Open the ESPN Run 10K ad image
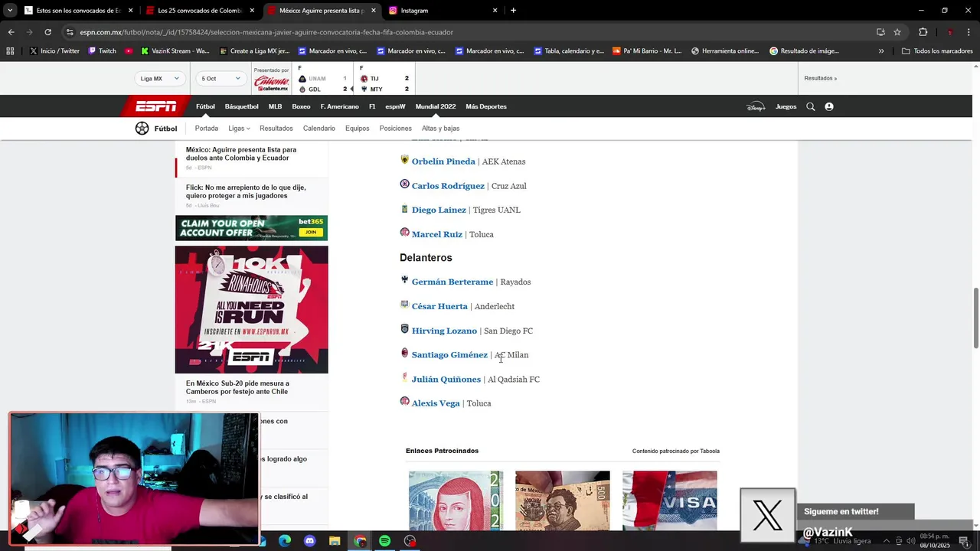The image size is (980, 551). click(x=251, y=309)
